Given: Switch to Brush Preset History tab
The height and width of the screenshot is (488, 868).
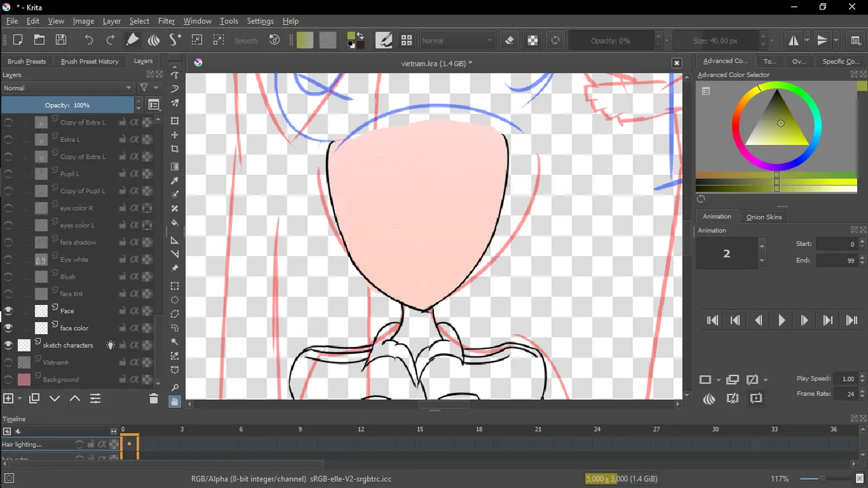Looking at the screenshot, I should [x=90, y=61].
